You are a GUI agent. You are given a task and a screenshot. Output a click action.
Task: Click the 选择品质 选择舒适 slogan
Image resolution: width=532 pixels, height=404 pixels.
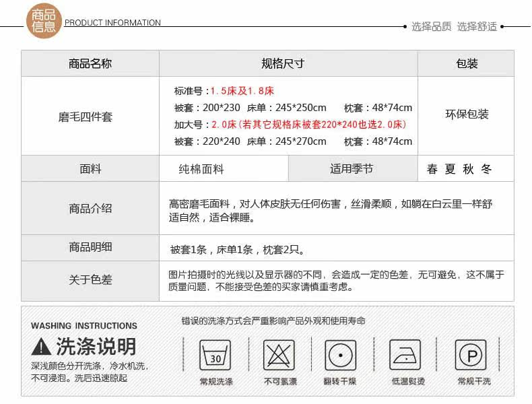click(454, 27)
